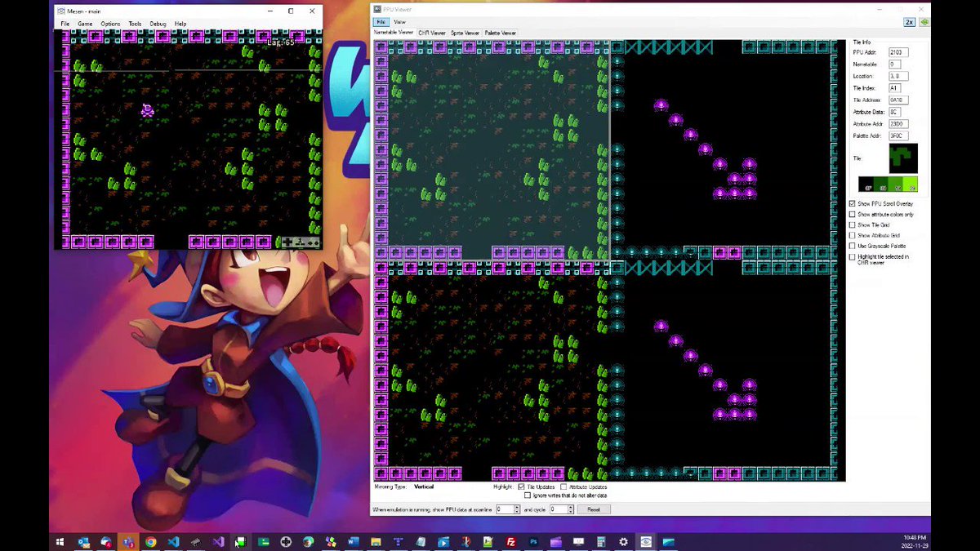Image resolution: width=980 pixels, height=551 pixels.
Task: Open Visual Studio Code from the taskbar
Action: (173, 541)
